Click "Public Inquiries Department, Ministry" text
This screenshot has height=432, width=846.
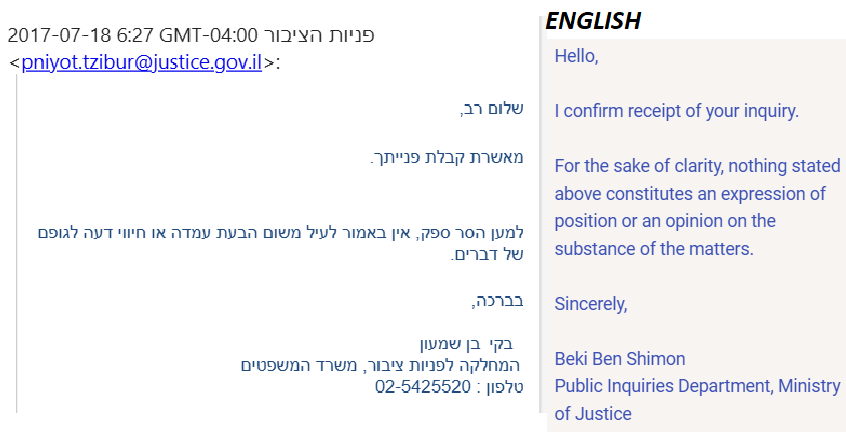(x=697, y=386)
